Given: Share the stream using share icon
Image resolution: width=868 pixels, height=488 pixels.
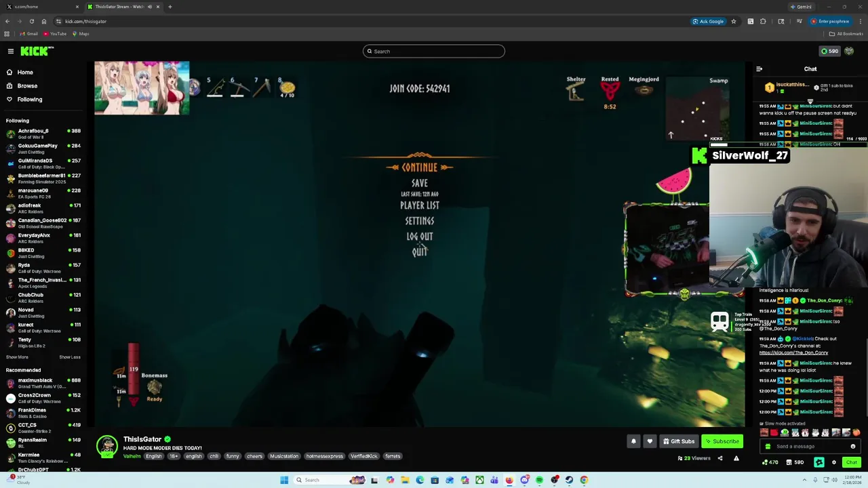Looking at the screenshot, I should [720, 458].
